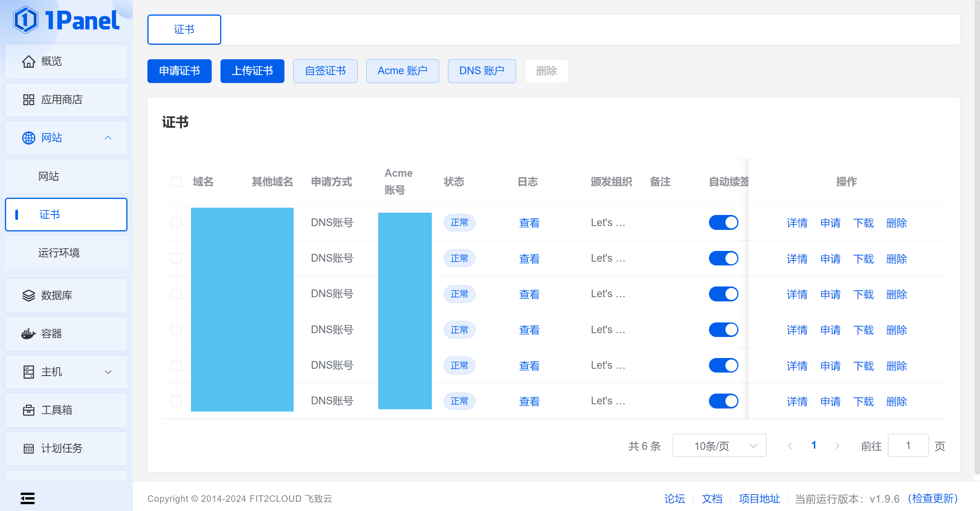Select 运行环境 in the sidebar
This screenshot has width=980, height=511.
(59, 253)
